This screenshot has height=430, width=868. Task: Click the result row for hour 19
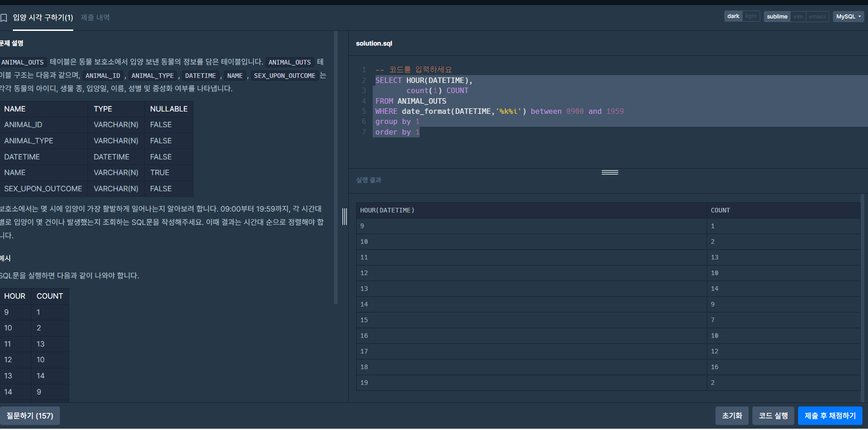[608, 383]
